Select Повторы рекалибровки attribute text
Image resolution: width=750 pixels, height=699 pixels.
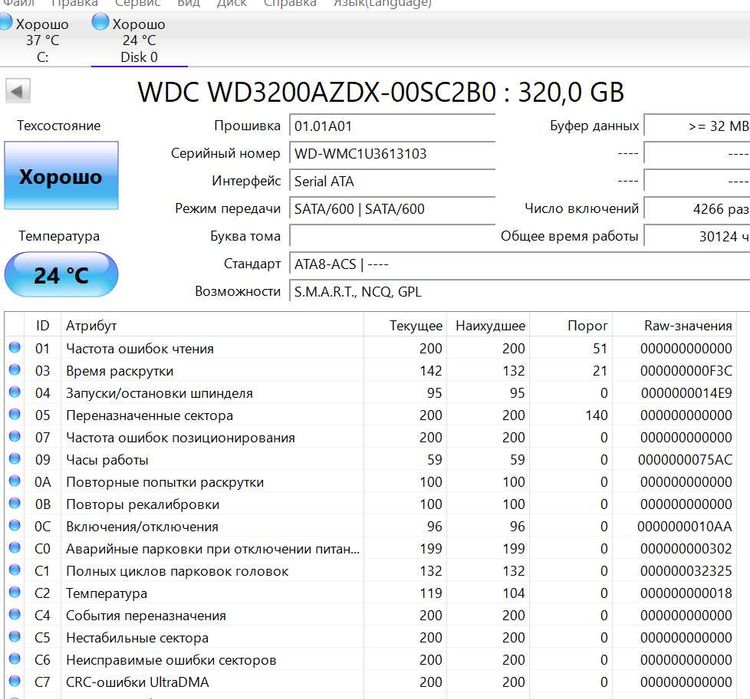click(143, 504)
